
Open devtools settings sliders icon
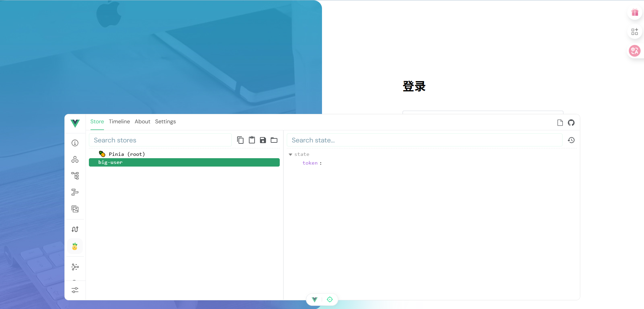[x=75, y=290]
